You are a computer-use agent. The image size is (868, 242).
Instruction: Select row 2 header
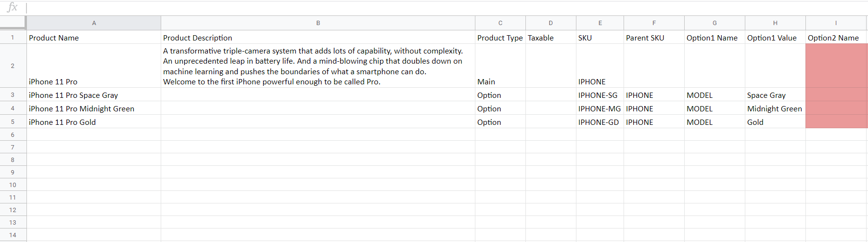pos(13,66)
